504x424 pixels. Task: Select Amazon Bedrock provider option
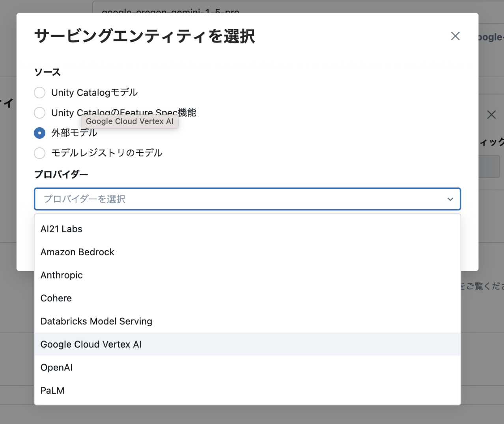pos(247,252)
